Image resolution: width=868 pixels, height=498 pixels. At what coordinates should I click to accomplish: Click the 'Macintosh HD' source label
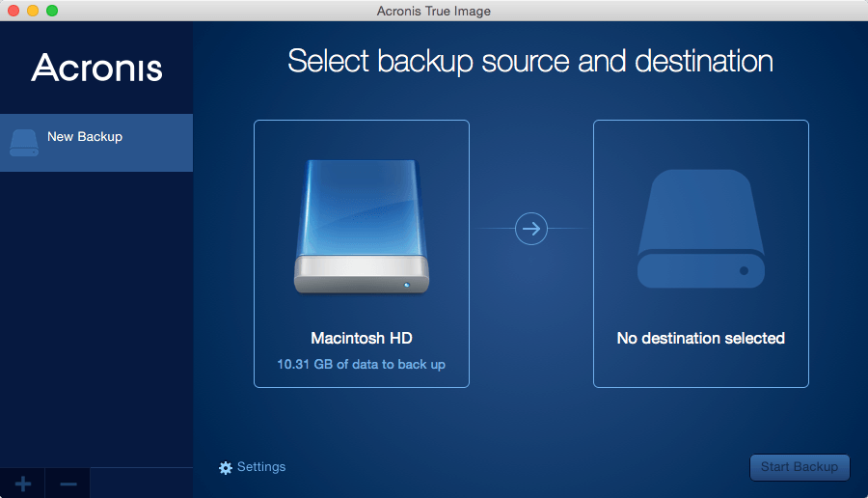coord(362,338)
